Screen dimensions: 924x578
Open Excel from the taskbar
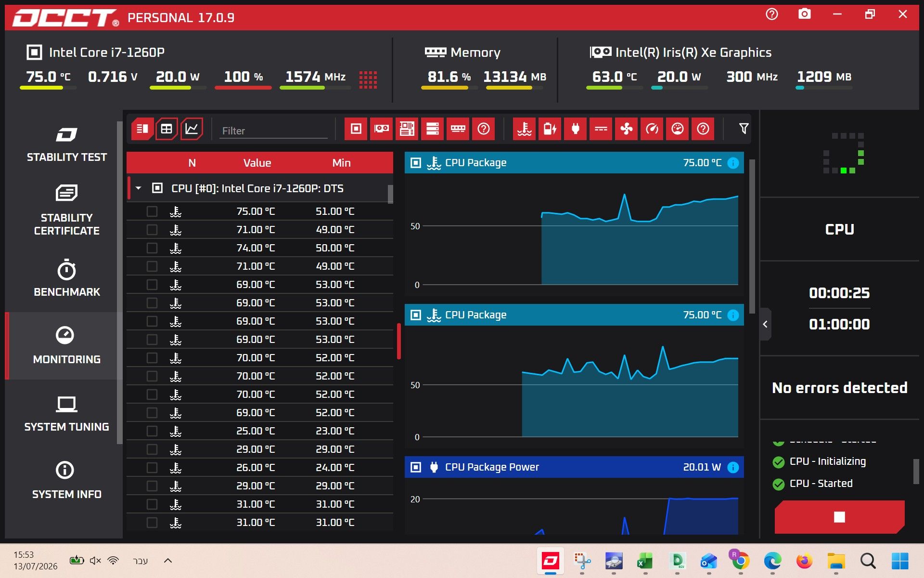click(645, 561)
